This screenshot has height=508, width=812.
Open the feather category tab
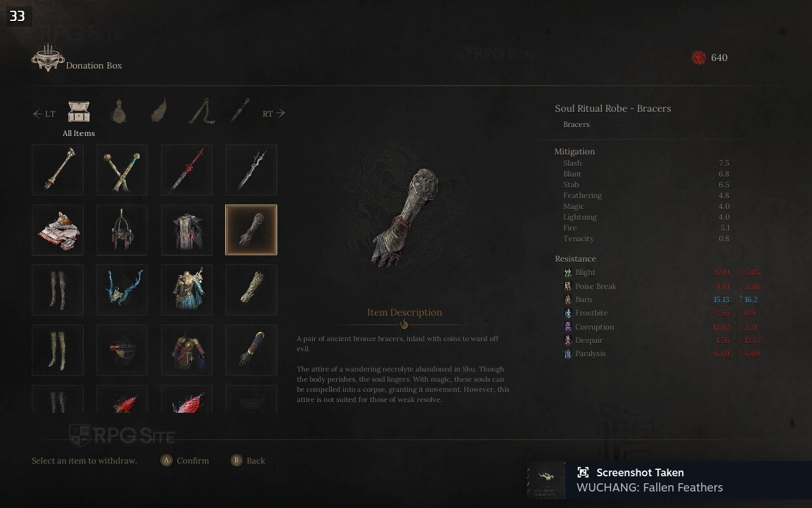[x=159, y=112]
